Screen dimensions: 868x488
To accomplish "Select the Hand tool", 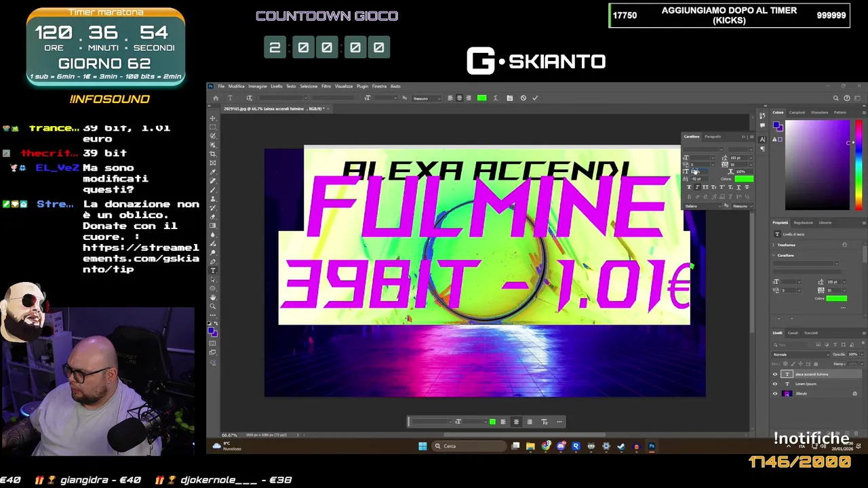I will pyautogui.click(x=212, y=297).
